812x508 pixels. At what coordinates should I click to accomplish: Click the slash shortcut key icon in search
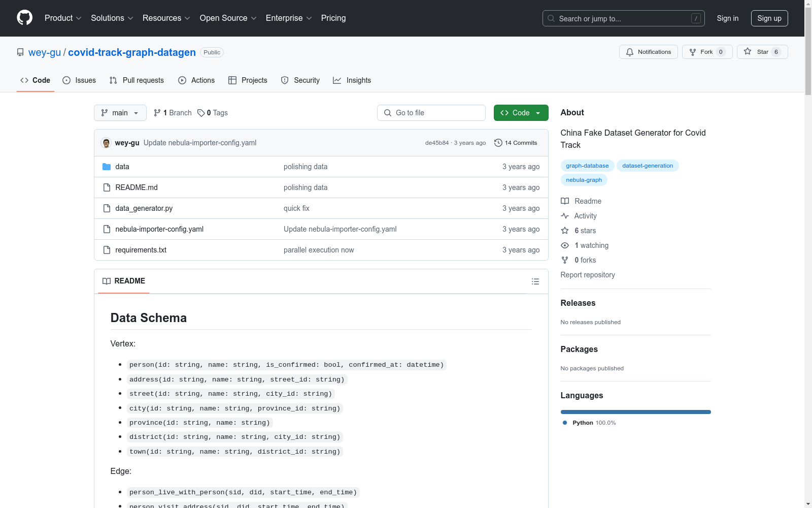click(x=696, y=18)
